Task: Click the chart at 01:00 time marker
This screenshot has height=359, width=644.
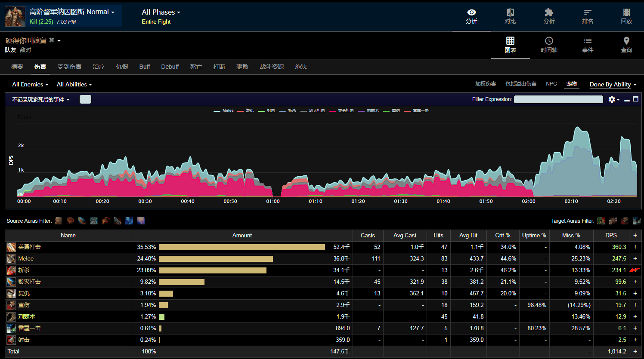Action: (x=273, y=201)
